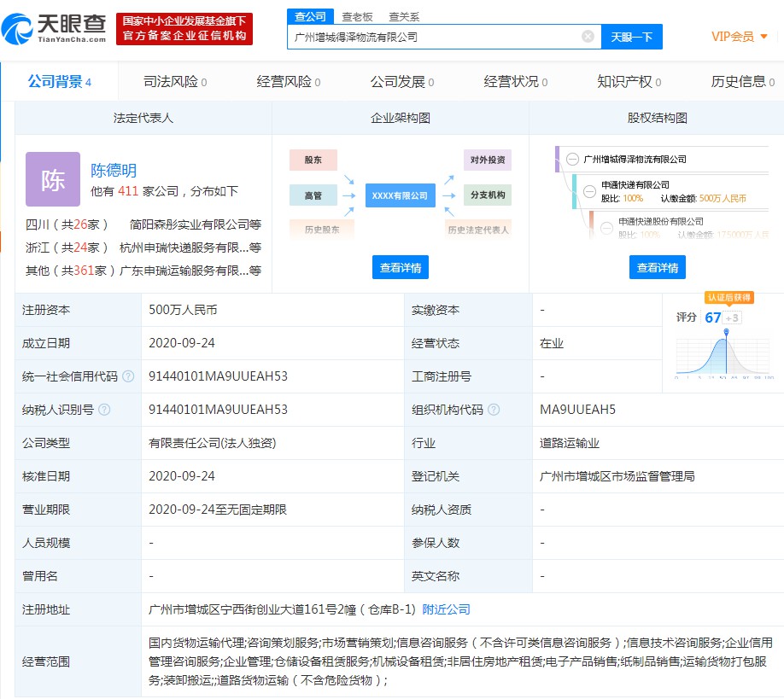Image resolution: width=784 pixels, height=699 pixels.
Task: Click the 历史法定代表人 box in the diagram
Action: click(477, 230)
